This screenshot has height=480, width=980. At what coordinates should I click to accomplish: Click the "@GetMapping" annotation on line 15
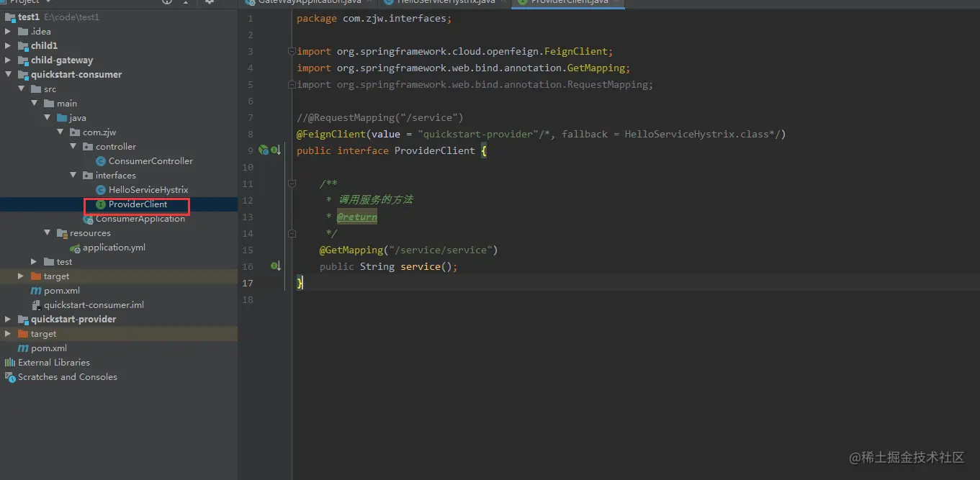click(351, 250)
